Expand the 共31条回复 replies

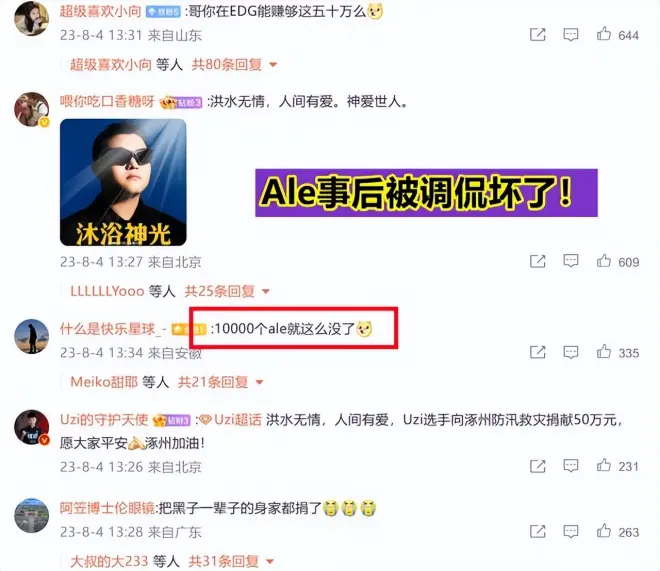(231, 561)
